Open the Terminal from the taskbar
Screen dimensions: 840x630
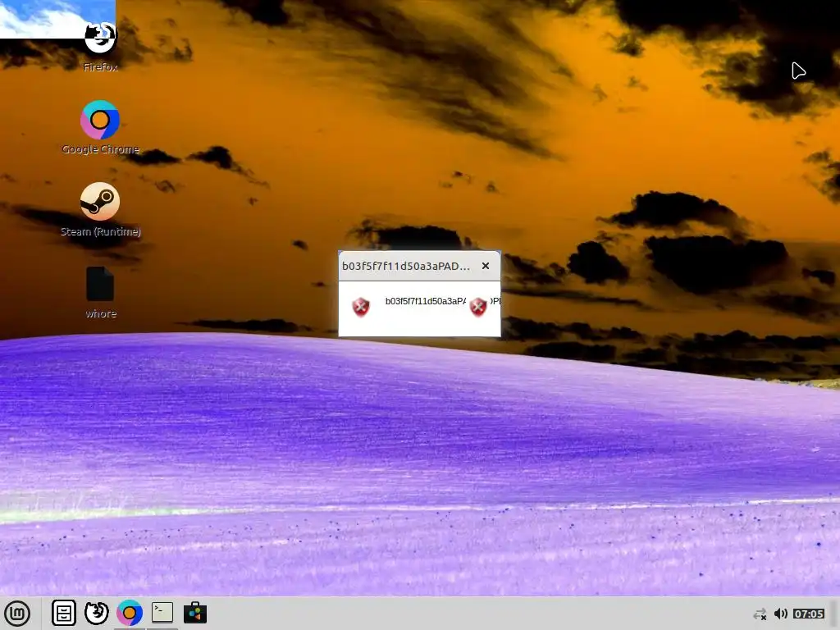click(x=162, y=612)
